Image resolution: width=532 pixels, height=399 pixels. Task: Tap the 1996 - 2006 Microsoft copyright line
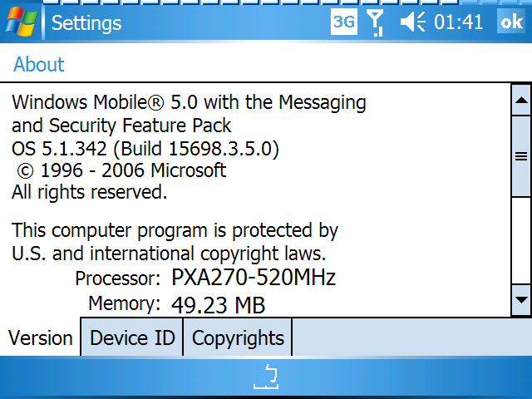[121, 170]
